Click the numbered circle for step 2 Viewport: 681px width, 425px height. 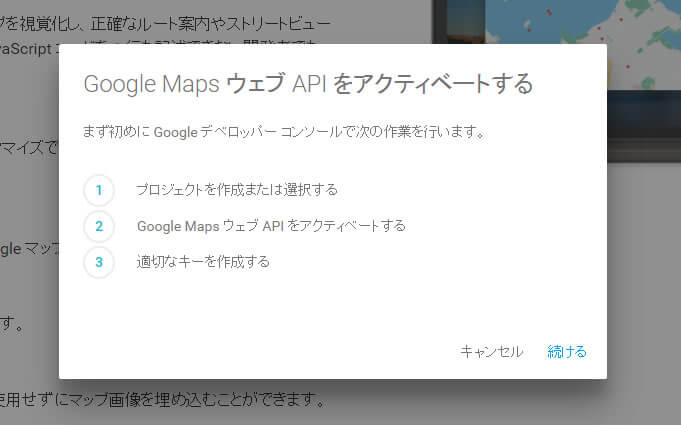[99, 226]
